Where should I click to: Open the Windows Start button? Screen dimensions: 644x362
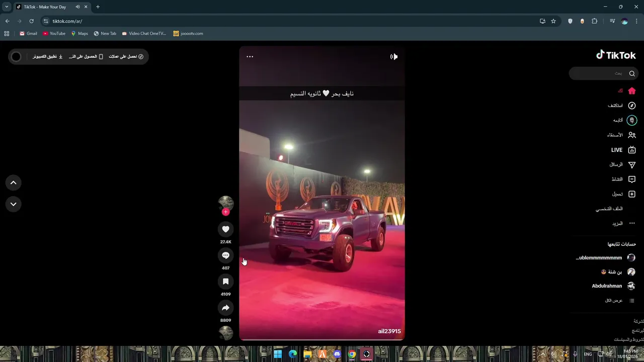pyautogui.click(x=278, y=354)
